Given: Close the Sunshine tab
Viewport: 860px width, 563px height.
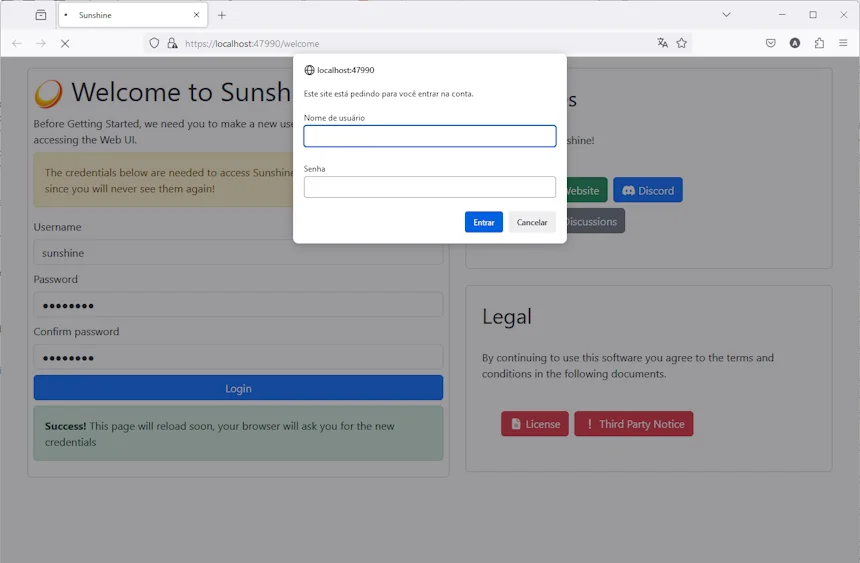Looking at the screenshot, I should click(196, 15).
